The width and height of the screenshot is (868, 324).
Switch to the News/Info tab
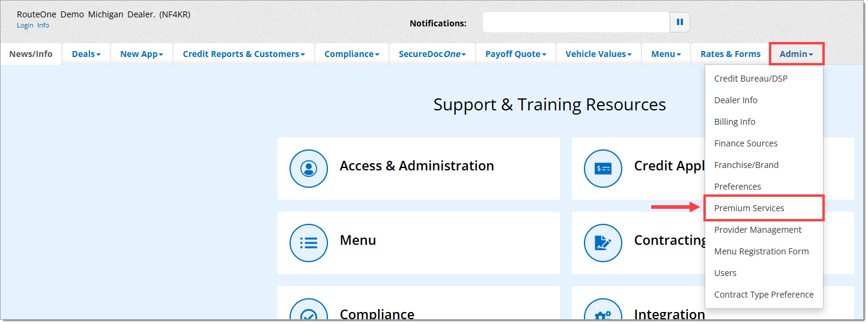pos(31,54)
